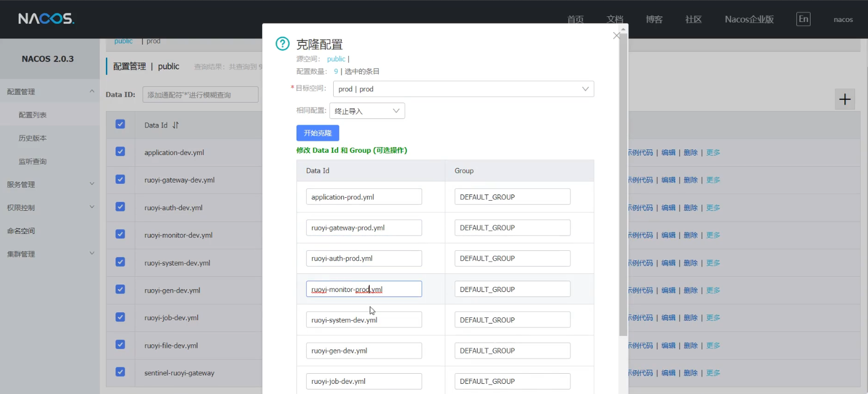Click the public source namespace link in dialog
Viewport: 868px width, 394px height.
[336, 59]
